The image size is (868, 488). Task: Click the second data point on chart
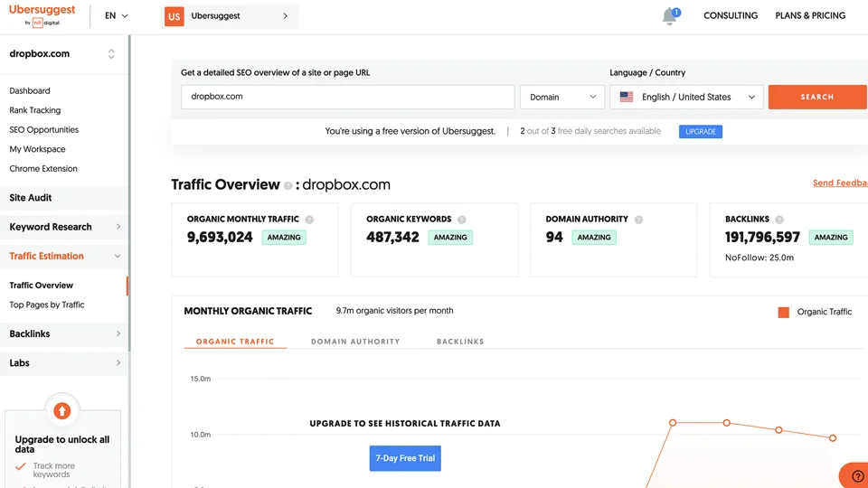coord(726,423)
